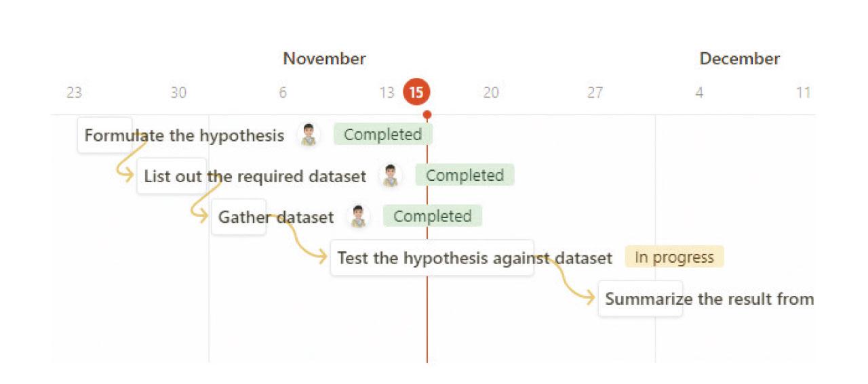Click Completed status on Formulate the hypothesis
This screenshot has height=384, width=868.
(x=382, y=135)
